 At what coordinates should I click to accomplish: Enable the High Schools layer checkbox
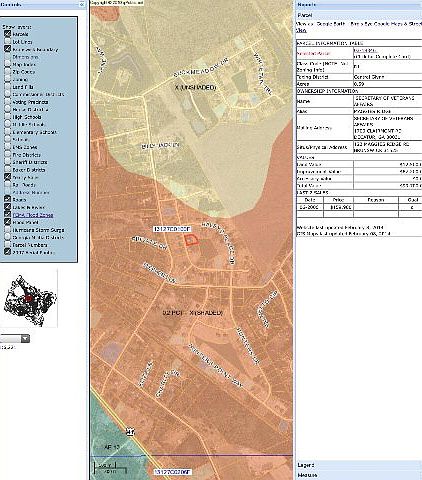[8, 117]
